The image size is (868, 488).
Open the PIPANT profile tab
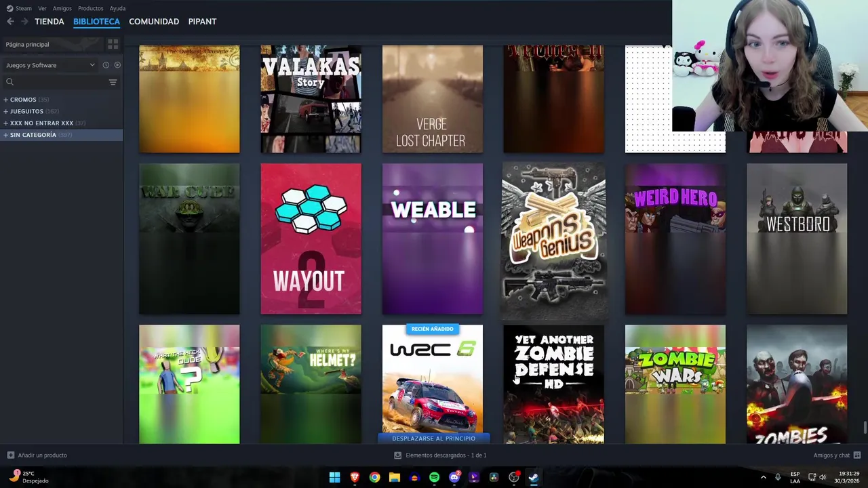click(202, 22)
